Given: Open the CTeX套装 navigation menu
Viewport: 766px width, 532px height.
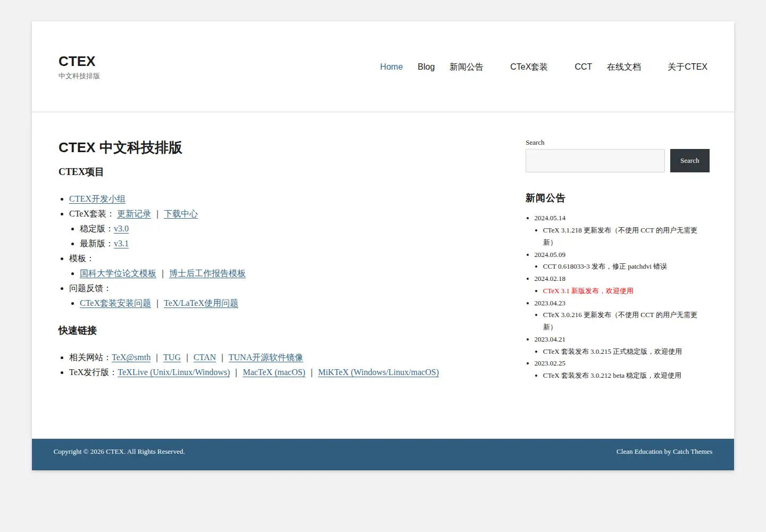Looking at the screenshot, I should [x=529, y=67].
